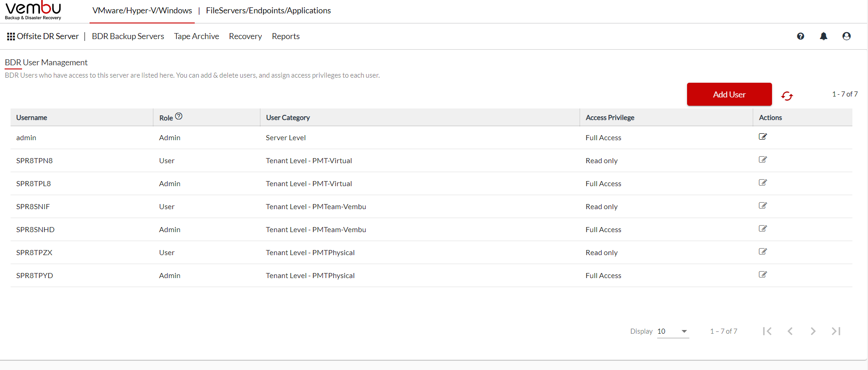Switch to FileServers/Endpoints/Applications tab
Image resolution: width=868 pixels, height=370 pixels.
pyautogui.click(x=268, y=11)
